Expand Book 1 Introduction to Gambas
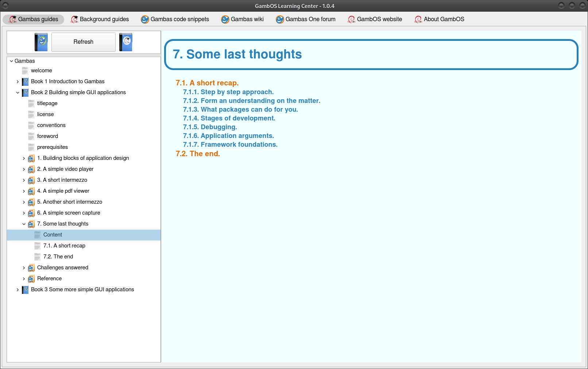 (x=18, y=82)
